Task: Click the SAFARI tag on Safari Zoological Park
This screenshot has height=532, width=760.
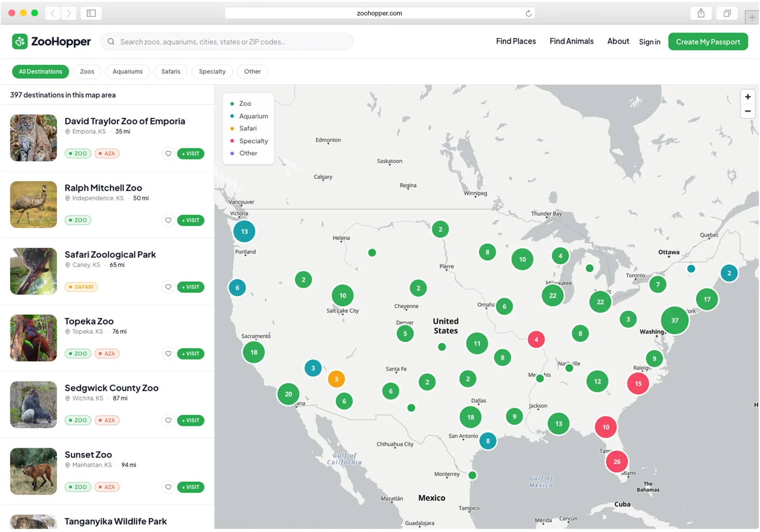Action: click(81, 287)
